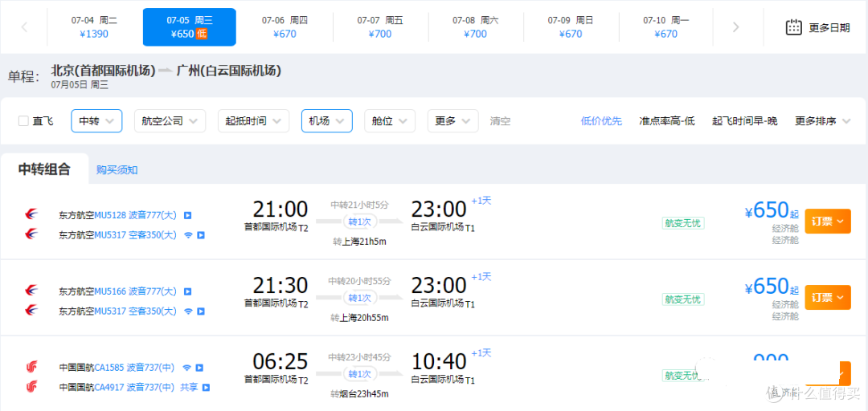Go to previous dates with left arrow

tap(24, 27)
